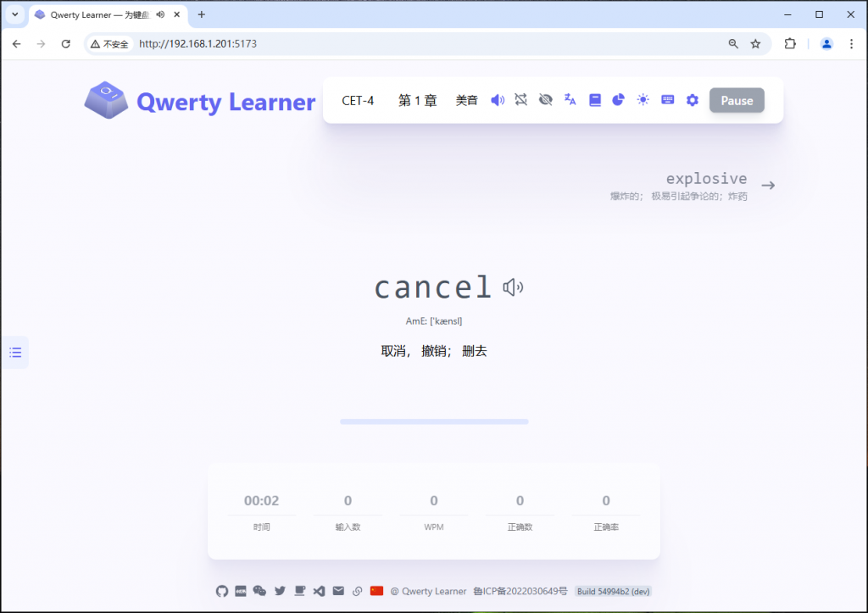This screenshot has height=613, width=868.
Task: Toggle dictation mode with the eye icon
Action: pyautogui.click(x=545, y=99)
